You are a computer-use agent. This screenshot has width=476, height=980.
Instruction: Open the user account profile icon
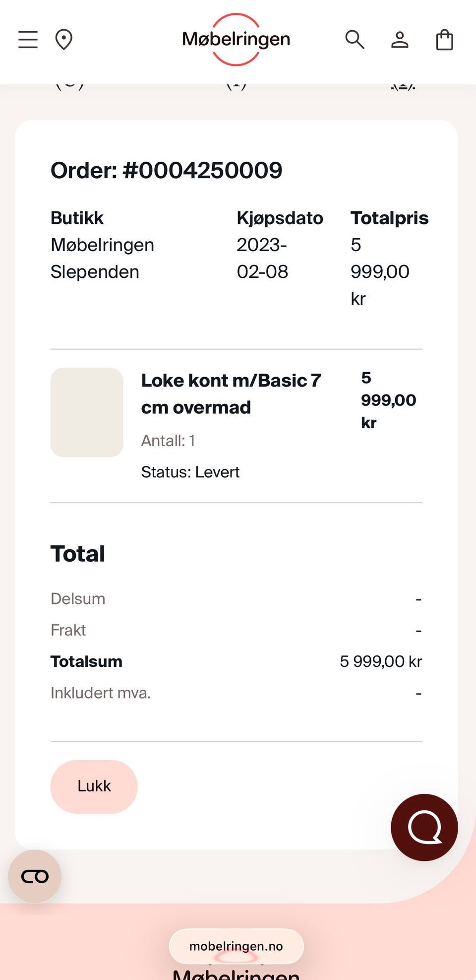(x=400, y=40)
